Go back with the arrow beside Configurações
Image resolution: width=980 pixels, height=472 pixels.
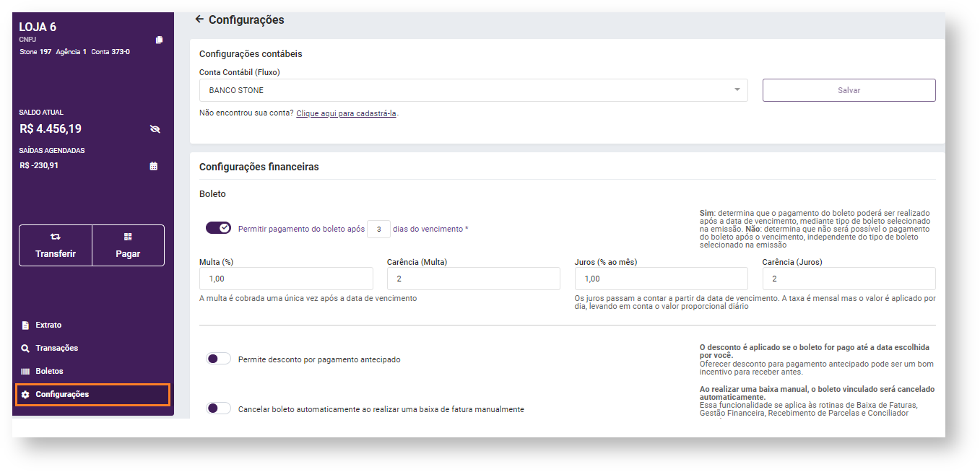199,19
